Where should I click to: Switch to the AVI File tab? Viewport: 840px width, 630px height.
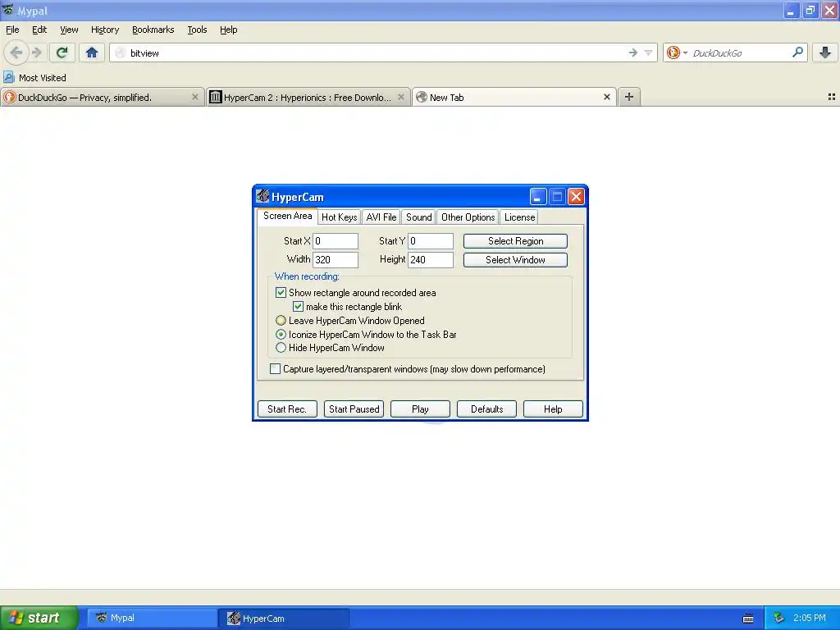click(x=381, y=217)
